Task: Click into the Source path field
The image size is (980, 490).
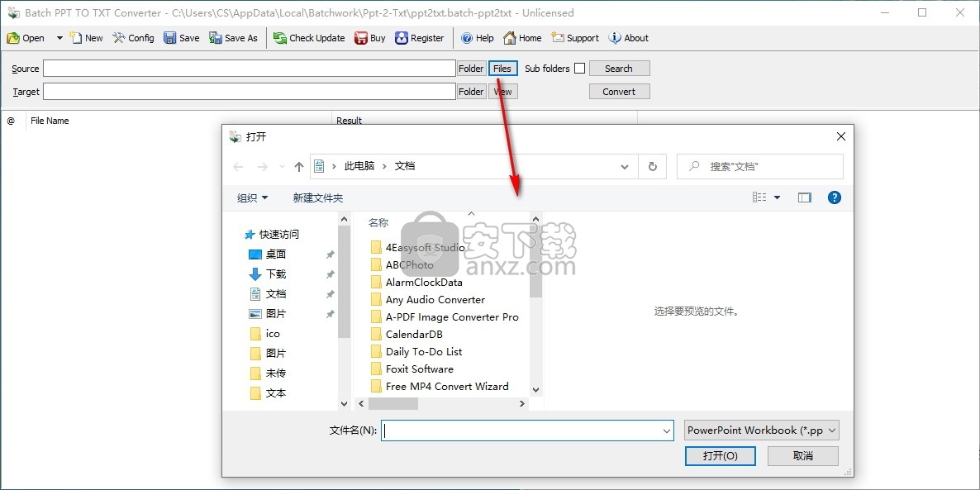Action: pyautogui.click(x=250, y=68)
